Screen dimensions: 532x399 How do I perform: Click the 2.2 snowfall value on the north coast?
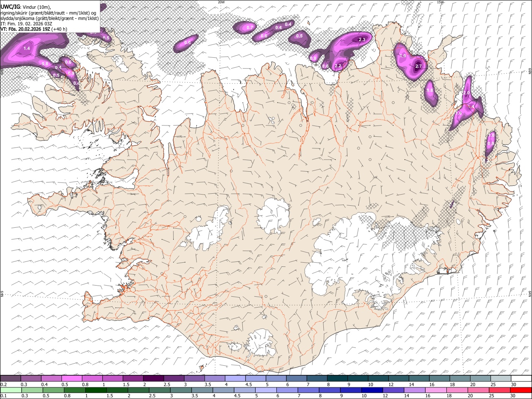coord(338,66)
